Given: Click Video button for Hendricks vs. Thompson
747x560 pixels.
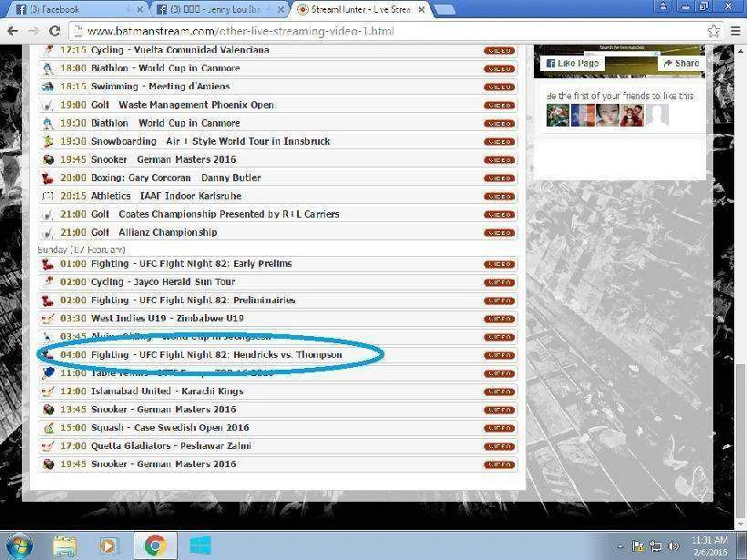Looking at the screenshot, I should (499, 355).
